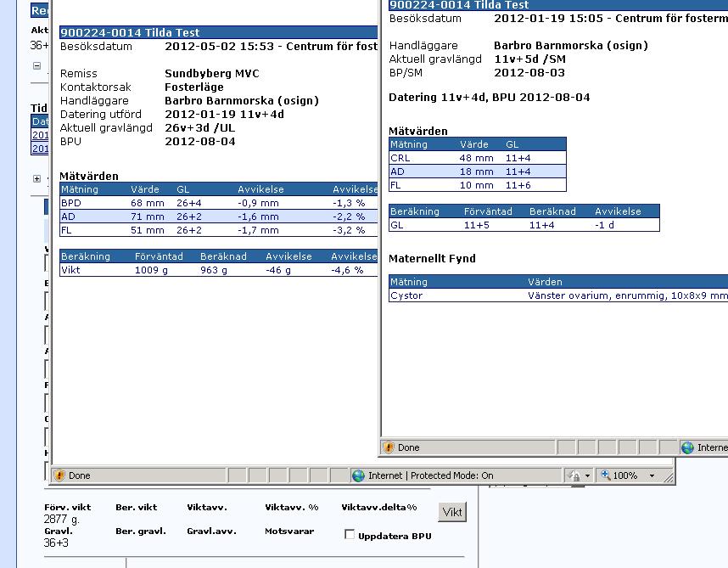Select the CRL 48 mm row

click(x=478, y=158)
